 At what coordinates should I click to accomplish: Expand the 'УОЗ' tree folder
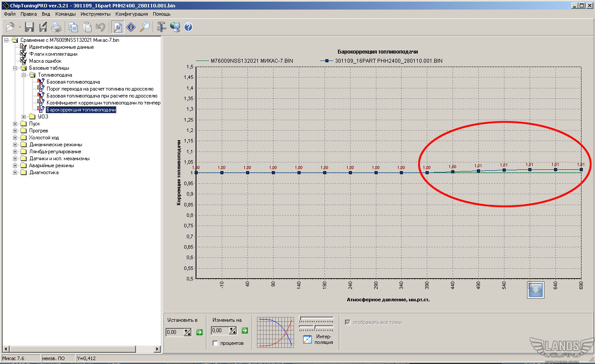tap(24, 117)
